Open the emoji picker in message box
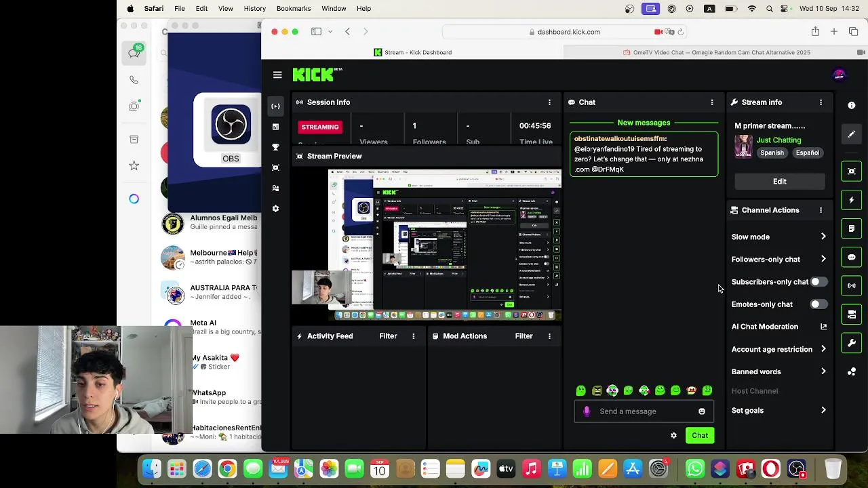 702,411
